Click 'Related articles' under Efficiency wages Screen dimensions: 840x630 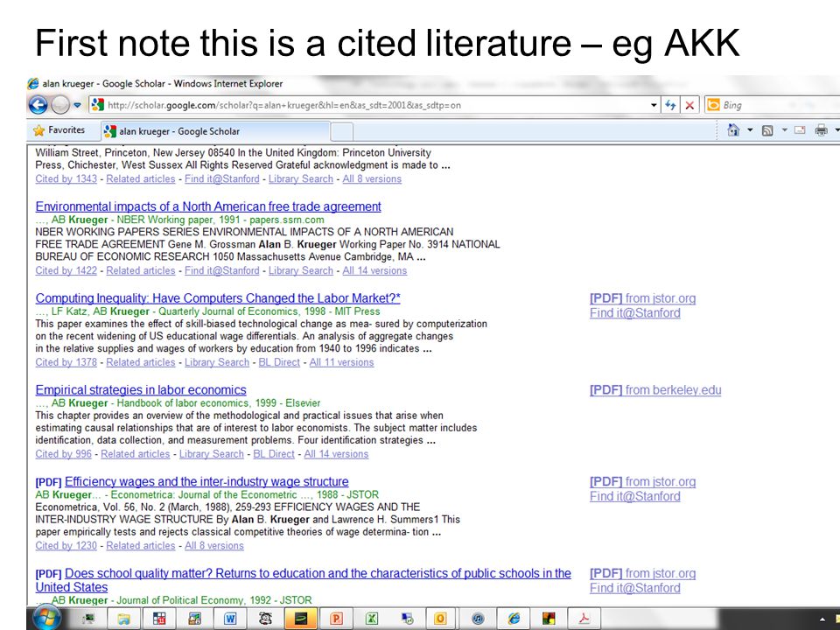pyautogui.click(x=140, y=545)
